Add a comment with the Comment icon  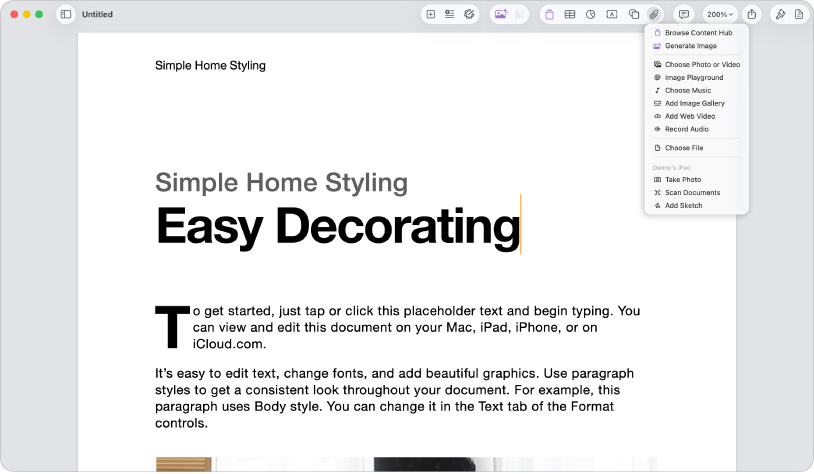tap(684, 15)
